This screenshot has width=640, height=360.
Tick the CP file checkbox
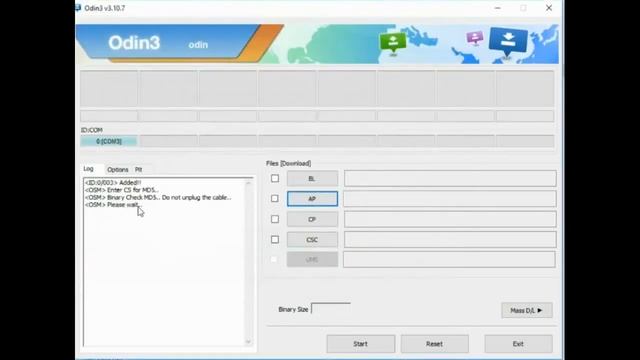275,219
